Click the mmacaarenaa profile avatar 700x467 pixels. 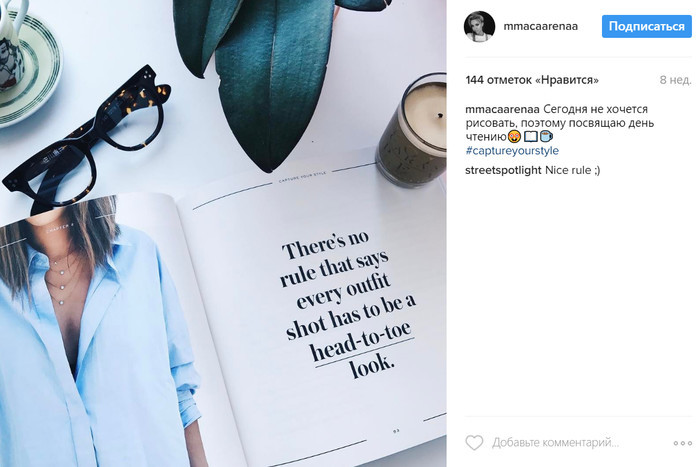pos(479,26)
